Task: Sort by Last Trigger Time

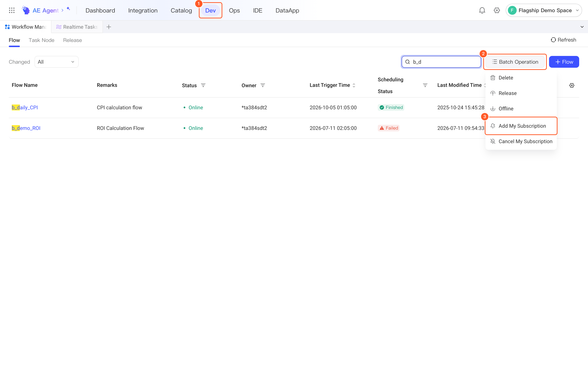Action: point(354,85)
